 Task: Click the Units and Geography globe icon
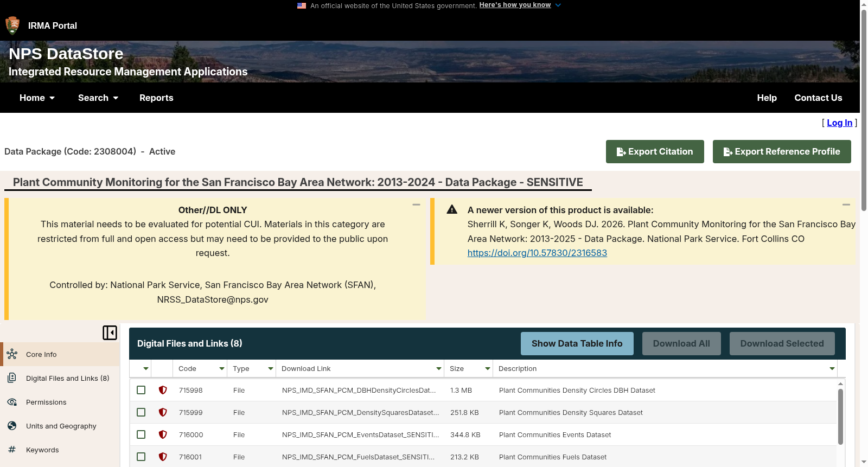(x=12, y=426)
